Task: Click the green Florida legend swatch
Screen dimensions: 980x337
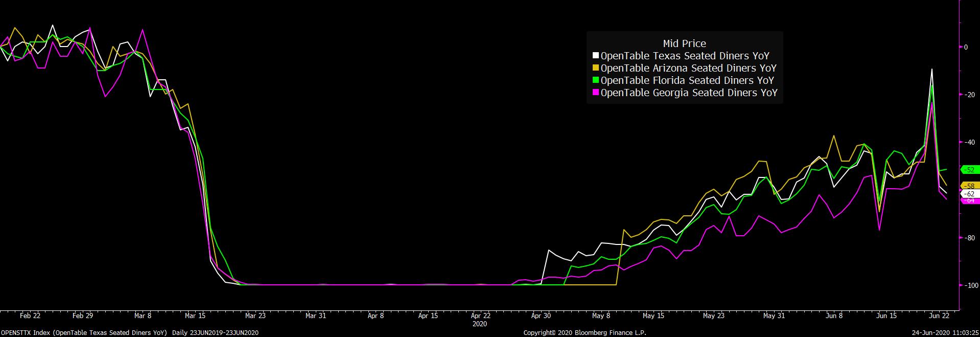Action: pos(595,81)
